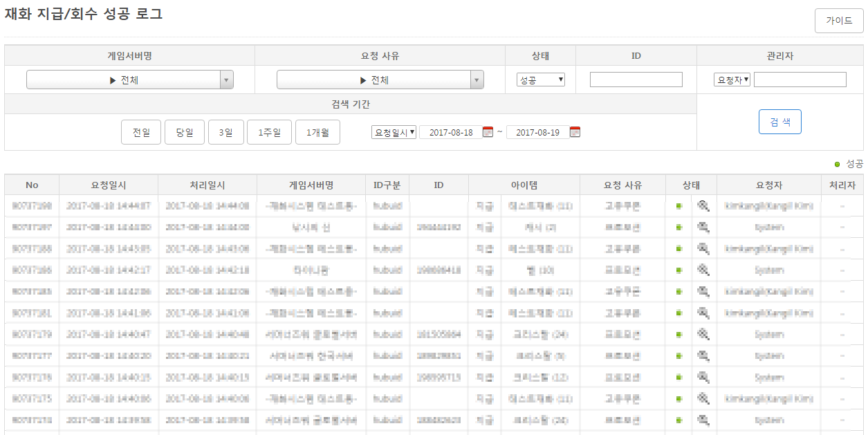This screenshot has width=868, height=435.
Task: Click the magnifier detail icon in the first log row
Action: (703, 205)
